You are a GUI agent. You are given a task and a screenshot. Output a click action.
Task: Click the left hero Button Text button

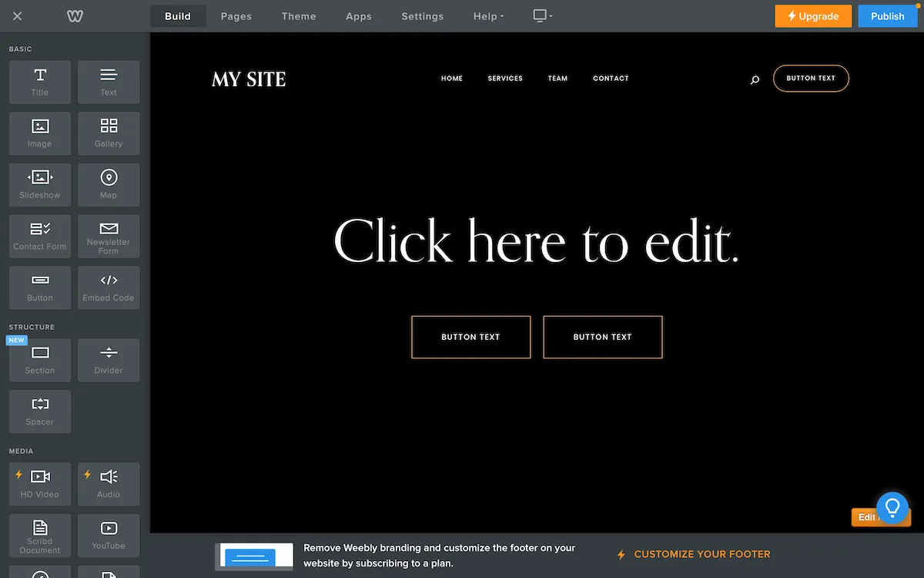[471, 337]
